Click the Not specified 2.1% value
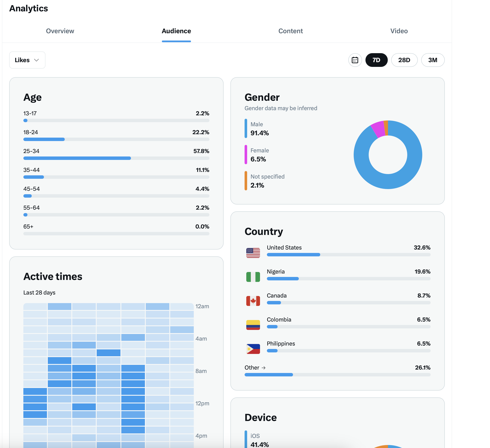 [x=257, y=185]
